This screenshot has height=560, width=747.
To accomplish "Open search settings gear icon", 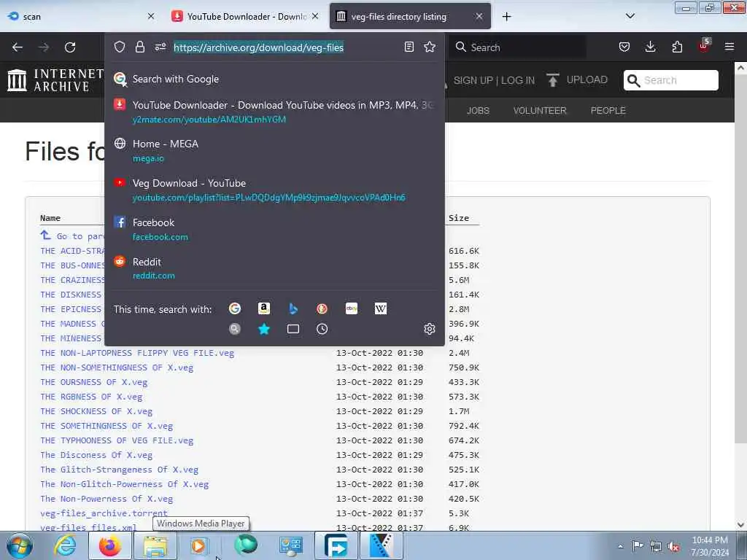I will coord(430,329).
